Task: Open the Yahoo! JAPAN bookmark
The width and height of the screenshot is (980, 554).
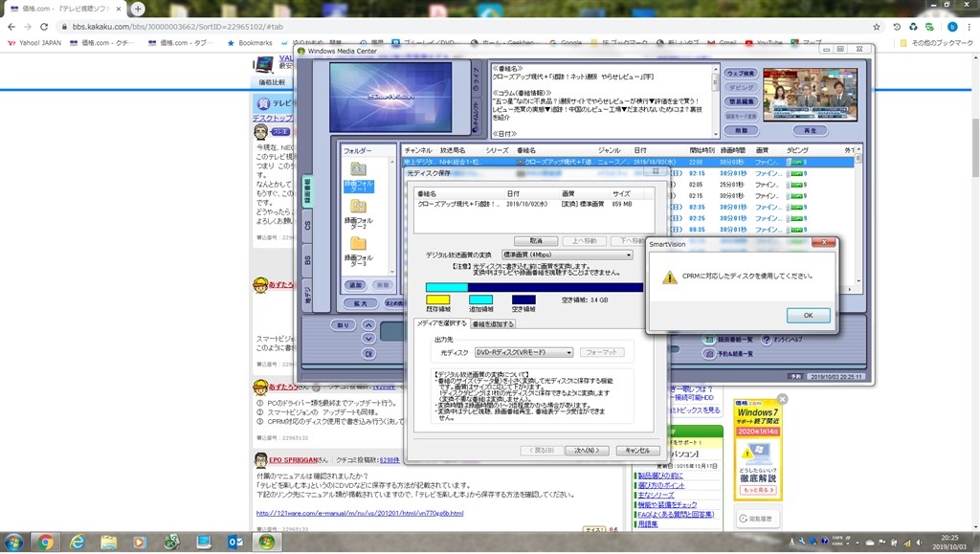Action: pos(35,43)
